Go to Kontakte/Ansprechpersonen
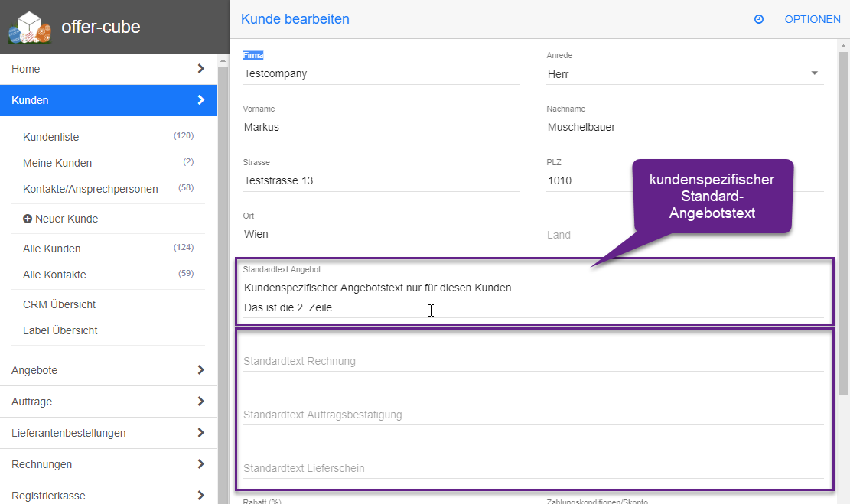This screenshot has height=504, width=850. pos(90,189)
